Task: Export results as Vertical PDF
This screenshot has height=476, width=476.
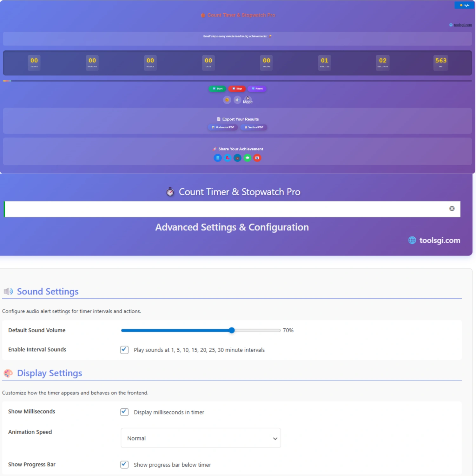Action: [x=254, y=127]
